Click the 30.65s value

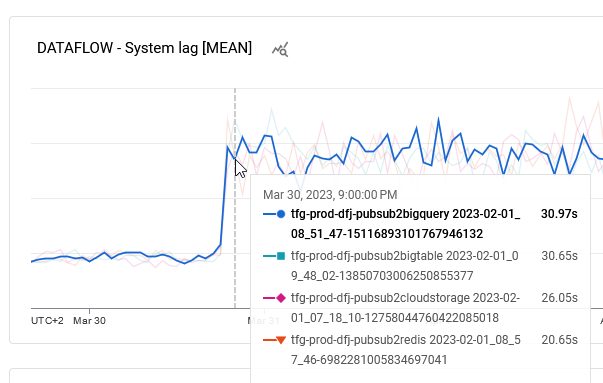(x=560, y=256)
